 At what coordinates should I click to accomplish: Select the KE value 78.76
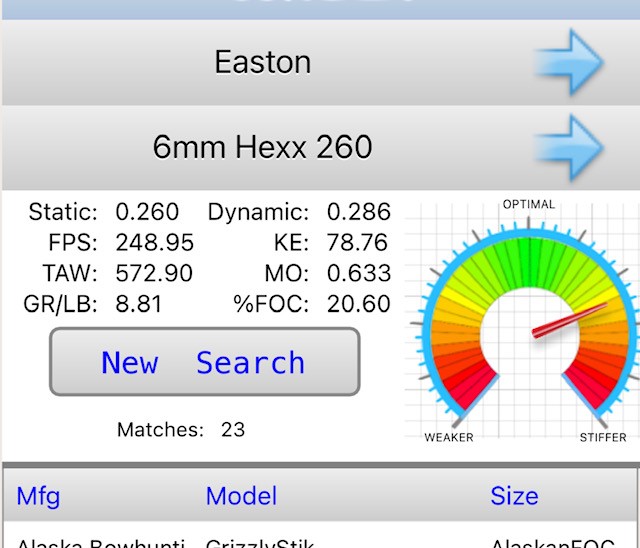pyautogui.click(x=357, y=242)
